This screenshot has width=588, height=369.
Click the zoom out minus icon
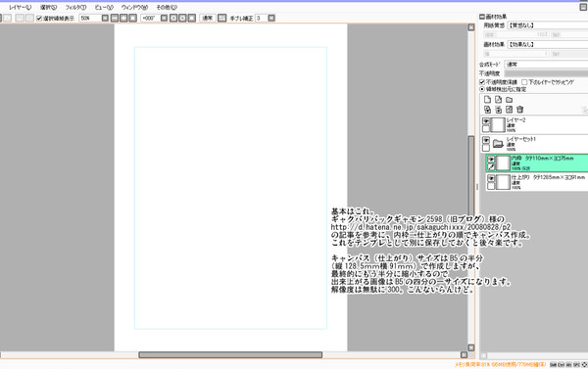point(115,18)
